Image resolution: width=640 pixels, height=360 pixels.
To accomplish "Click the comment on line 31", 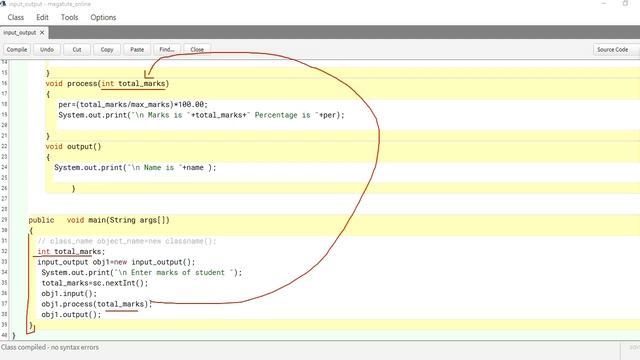I will [x=127, y=241].
